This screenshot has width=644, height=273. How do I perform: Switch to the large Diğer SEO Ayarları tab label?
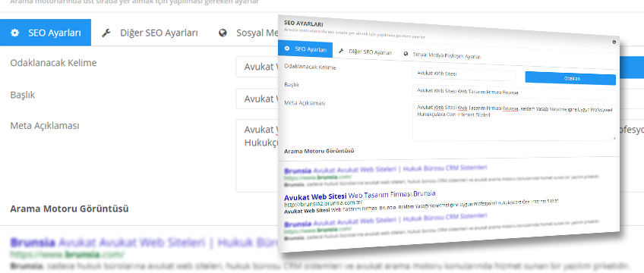point(159,33)
